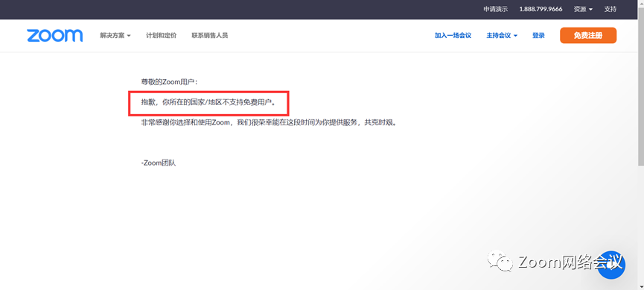
Task: Open the 支持 link in top bar
Action: 610,9
